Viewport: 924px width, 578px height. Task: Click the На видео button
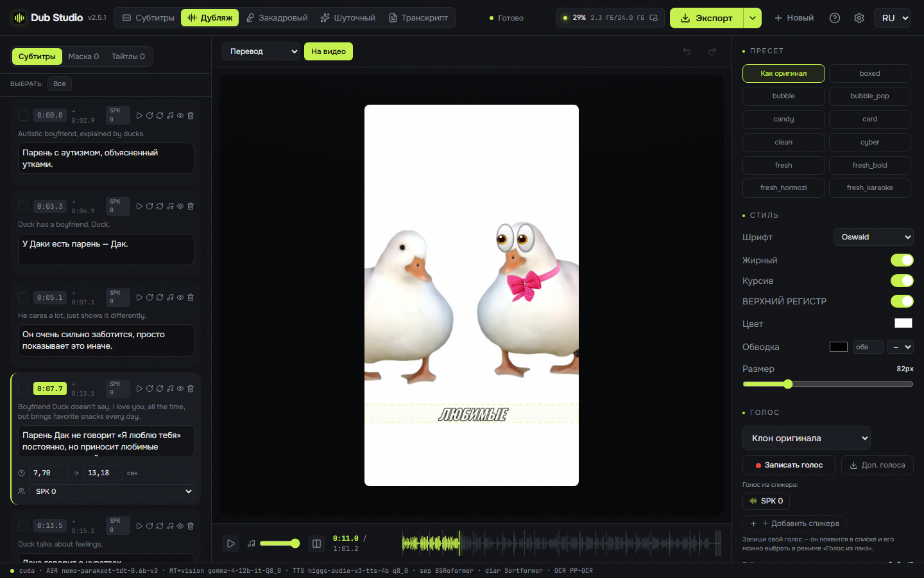coord(329,51)
